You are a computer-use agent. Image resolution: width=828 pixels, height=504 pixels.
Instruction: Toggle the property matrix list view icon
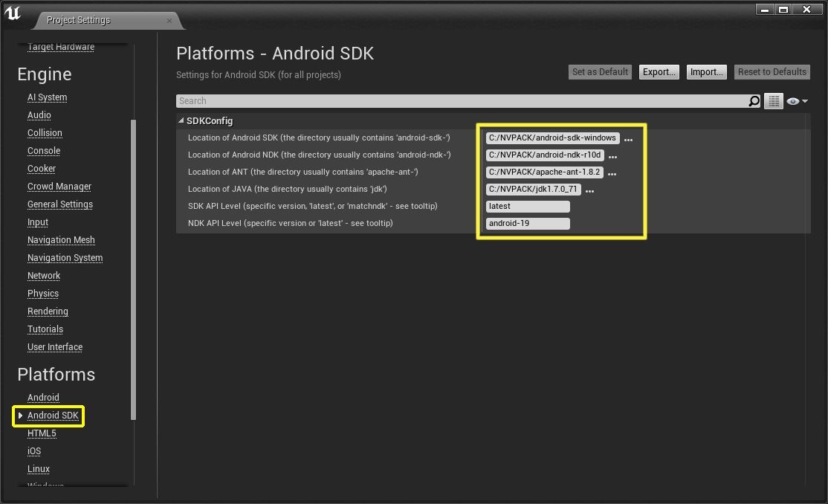[774, 101]
